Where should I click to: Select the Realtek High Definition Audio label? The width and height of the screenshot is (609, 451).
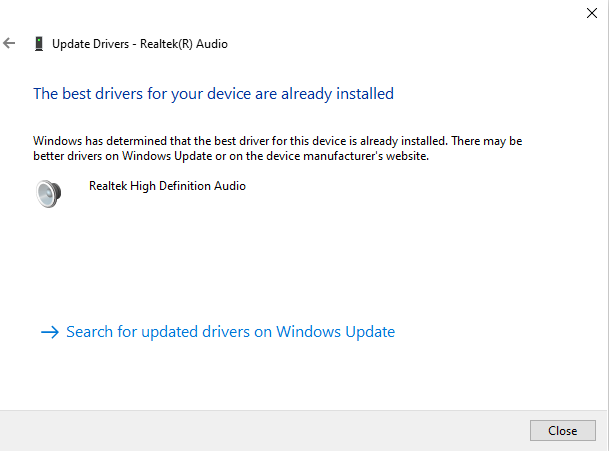pos(167,186)
